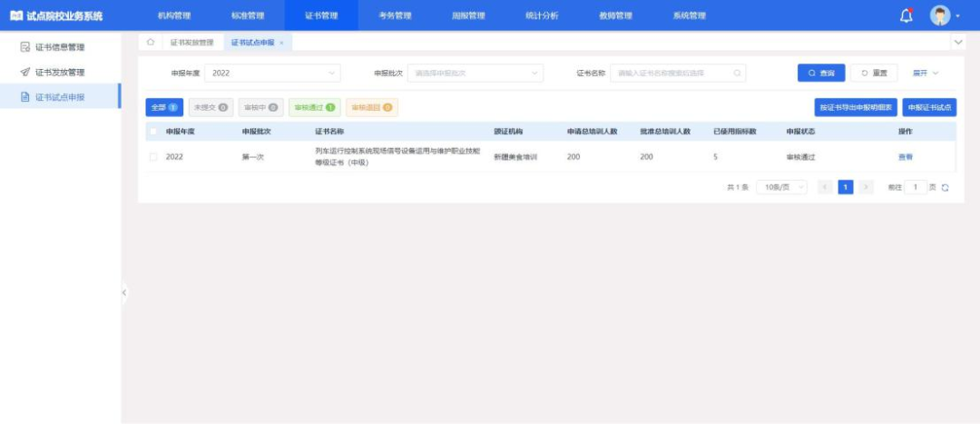The image size is (980, 424).
Task: Click the 查询 button
Action: [x=821, y=74]
